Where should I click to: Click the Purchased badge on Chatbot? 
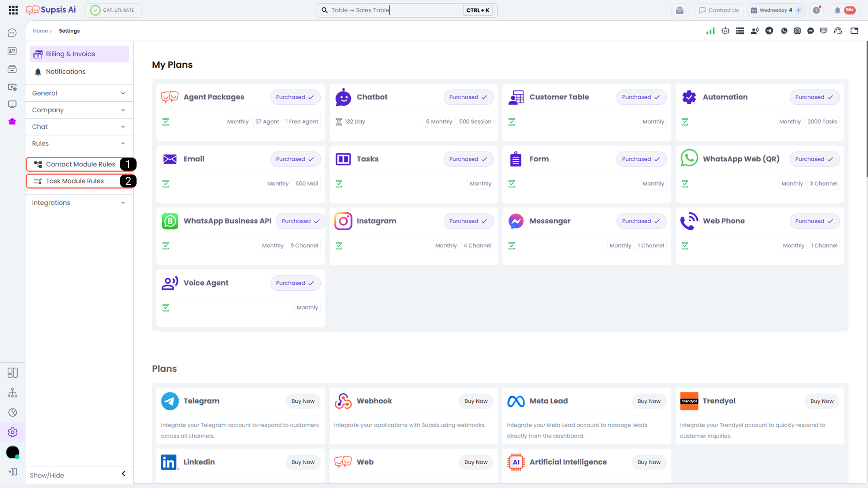(x=468, y=97)
